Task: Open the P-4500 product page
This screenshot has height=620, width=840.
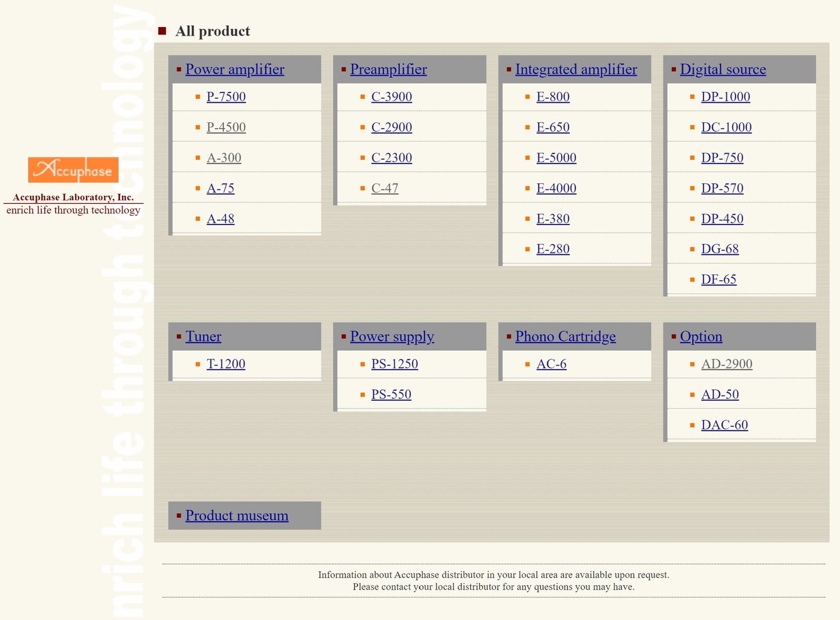Action: 226,127
